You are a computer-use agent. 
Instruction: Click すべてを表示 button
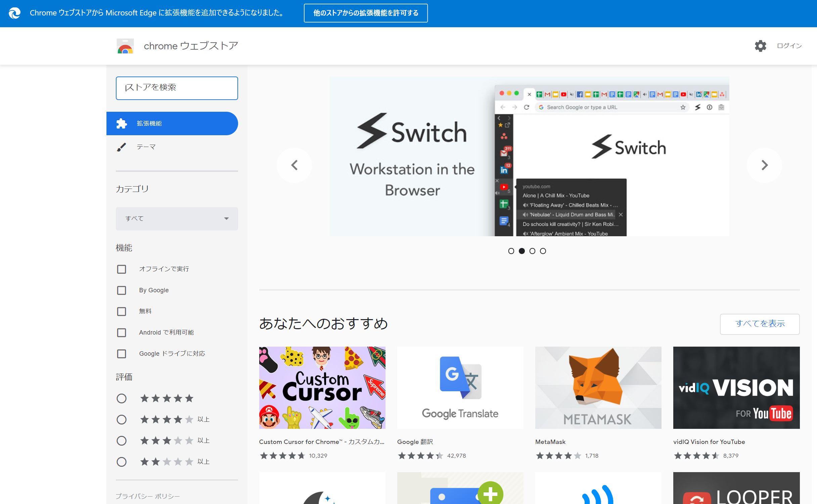(760, 324)
